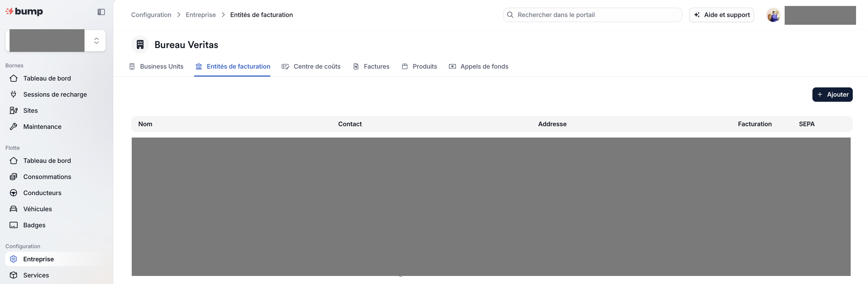
Task: Open Maintenance wrench icon
Action: 13,127
